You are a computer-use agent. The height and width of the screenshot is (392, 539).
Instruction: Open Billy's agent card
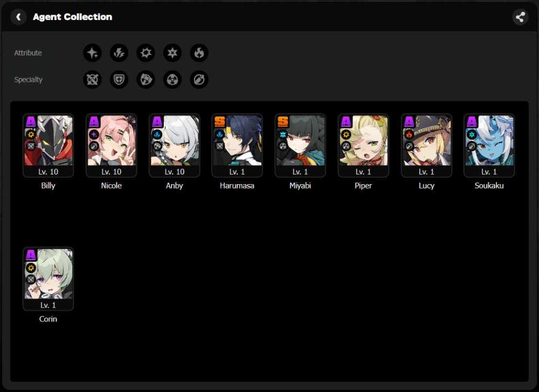(x=48, y=145)
